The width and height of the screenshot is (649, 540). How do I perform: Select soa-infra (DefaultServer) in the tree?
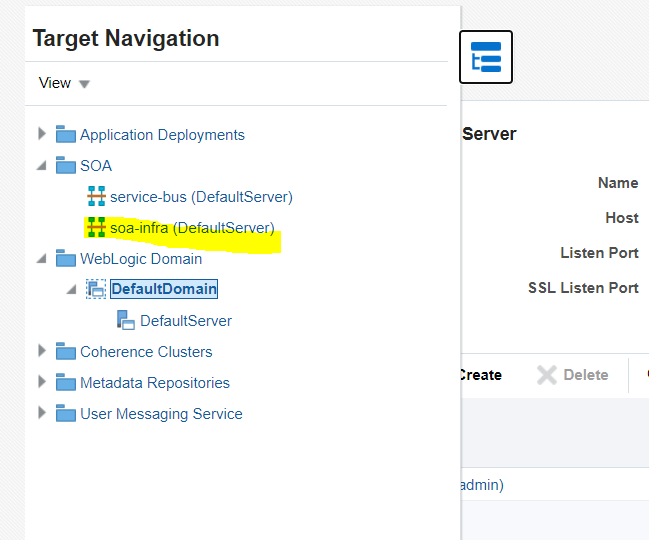click(192, 228)
